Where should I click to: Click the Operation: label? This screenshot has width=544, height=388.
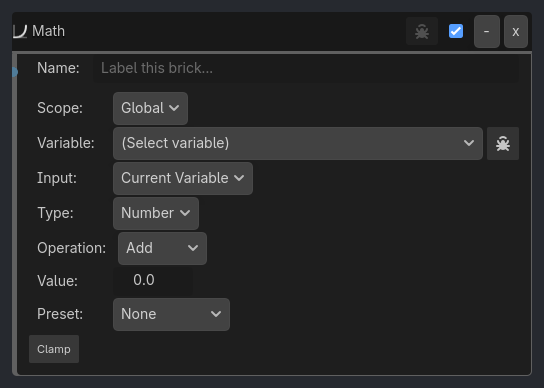71,248
